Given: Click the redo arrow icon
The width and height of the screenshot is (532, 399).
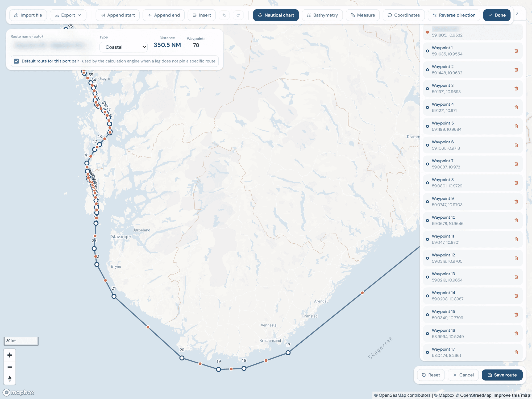Looking at the screenshot, I should tap(238, 15).
